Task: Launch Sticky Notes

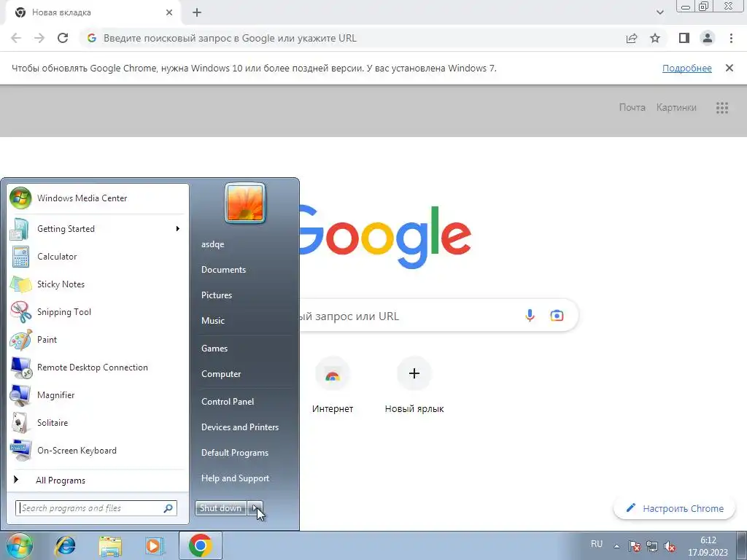Action: (x=98, y=284)
